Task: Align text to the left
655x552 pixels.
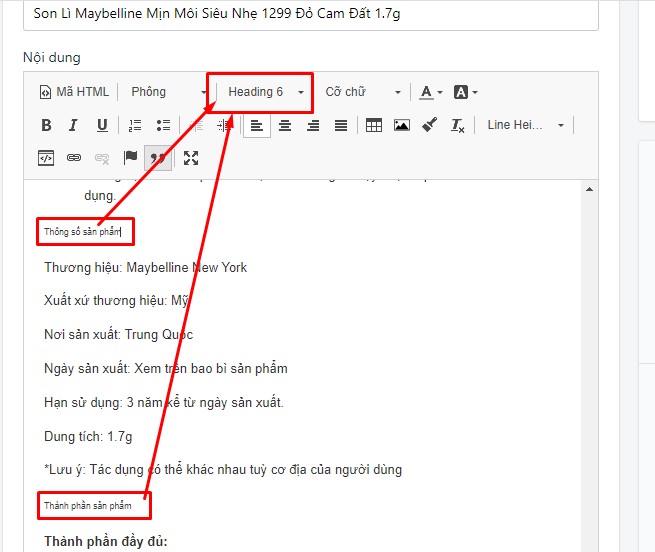Action: [x=256, y=125]
